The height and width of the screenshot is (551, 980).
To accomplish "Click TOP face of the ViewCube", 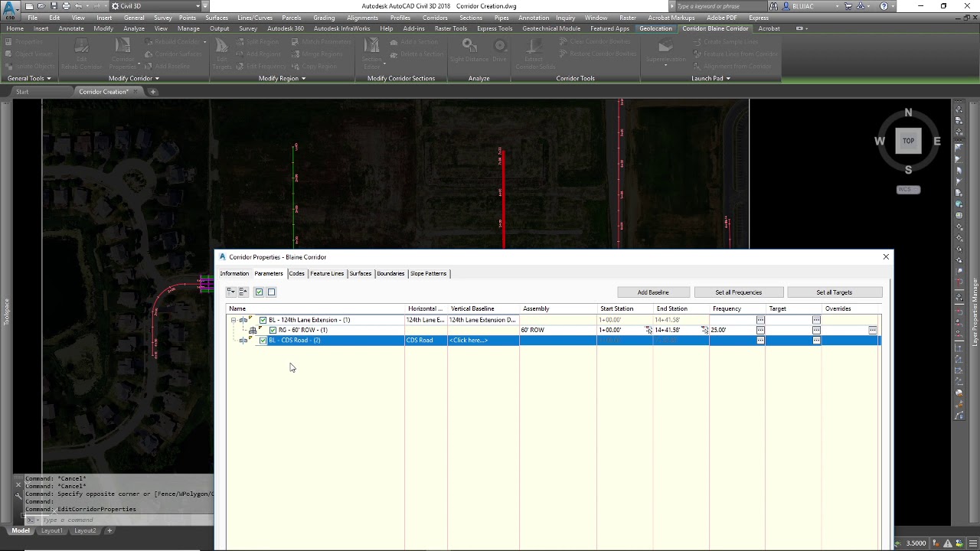I will [908, 141].
